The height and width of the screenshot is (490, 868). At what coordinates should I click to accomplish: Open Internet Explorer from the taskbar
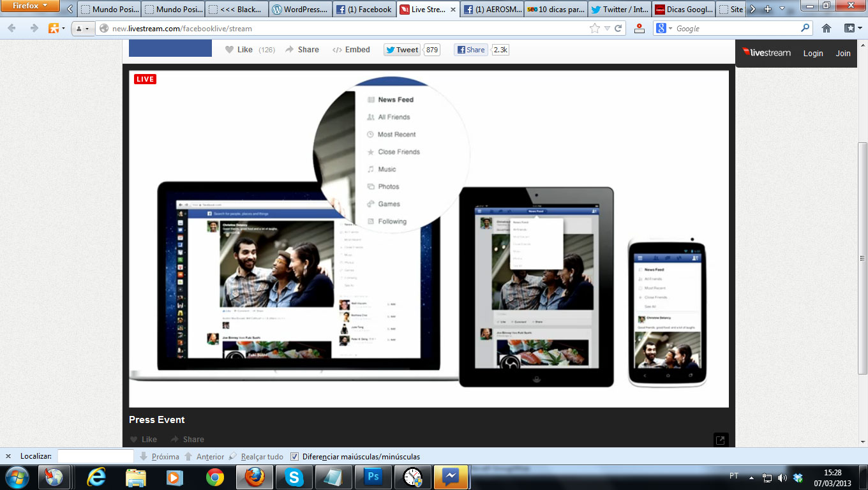(96, 477)
